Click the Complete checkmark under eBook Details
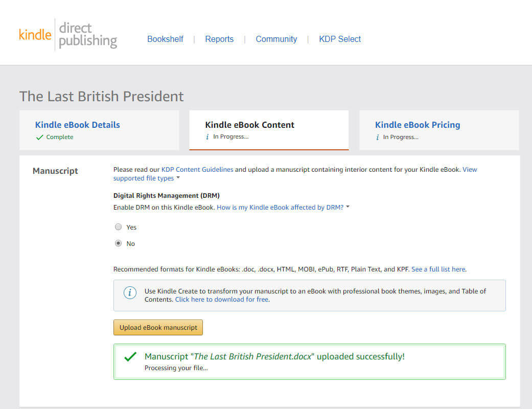Viewport: 532px width, 409px height. (40, 137)
